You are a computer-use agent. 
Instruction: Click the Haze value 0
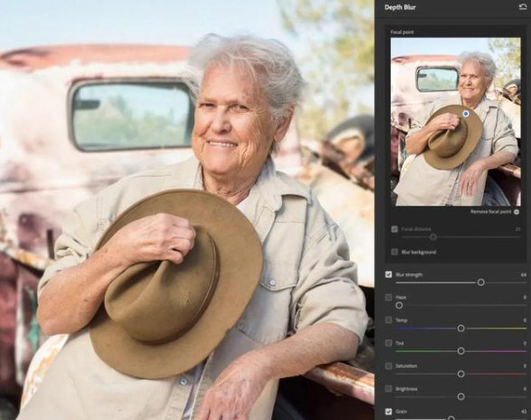click(x=525, y=297)
